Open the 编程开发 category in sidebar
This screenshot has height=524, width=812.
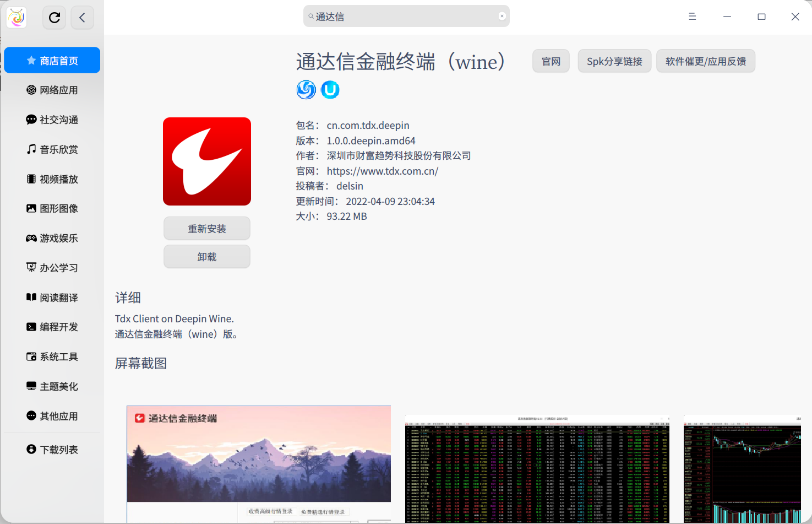[52, 327]
